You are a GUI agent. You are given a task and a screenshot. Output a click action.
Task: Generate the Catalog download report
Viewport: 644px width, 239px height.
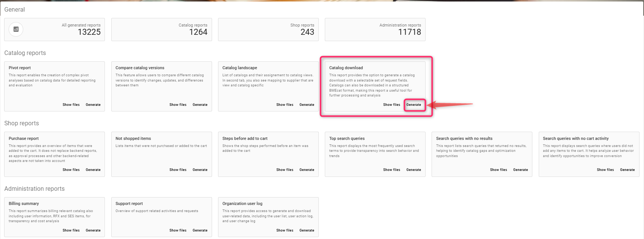point(414,105)
